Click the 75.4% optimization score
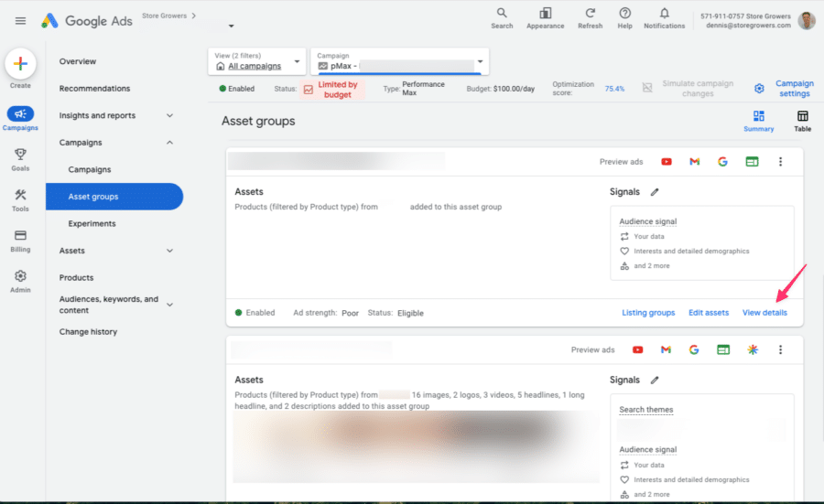 pos(614,89)
